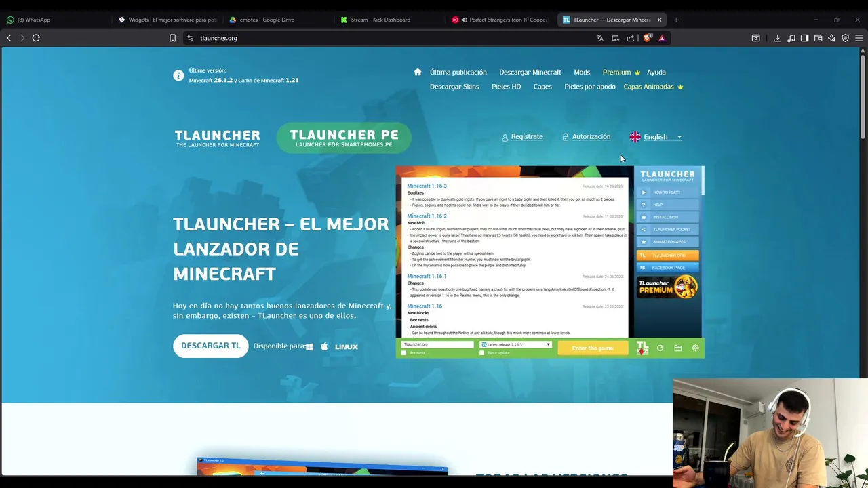
Task: Open the Ayuda menu item
Action: 656,72
